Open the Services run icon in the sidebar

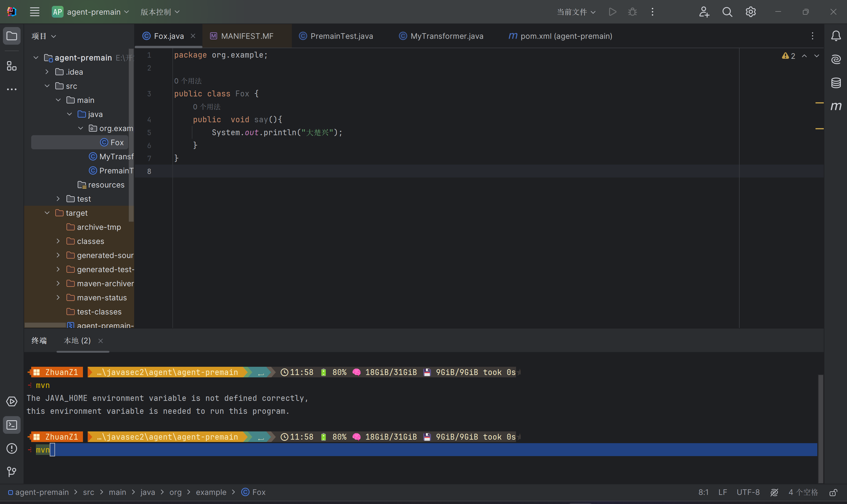(11, 401)
